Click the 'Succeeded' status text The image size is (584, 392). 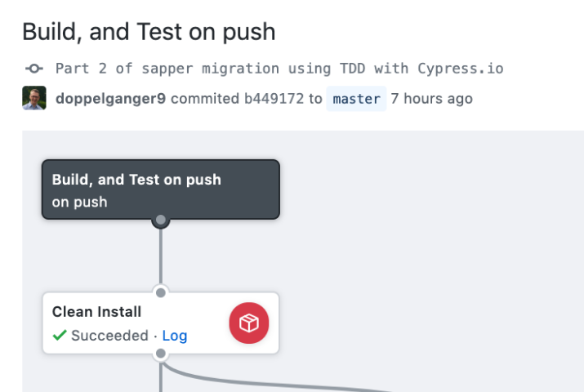[109, 336]
